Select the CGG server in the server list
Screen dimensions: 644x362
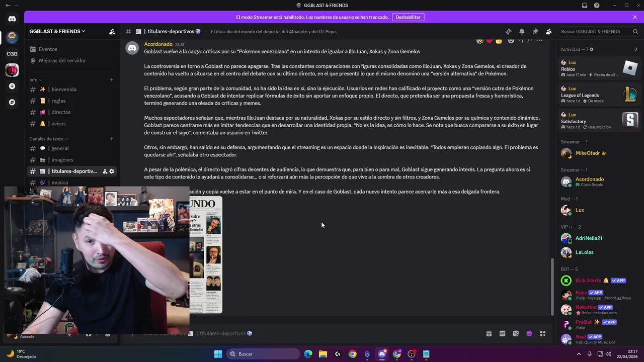pos(12,54)
